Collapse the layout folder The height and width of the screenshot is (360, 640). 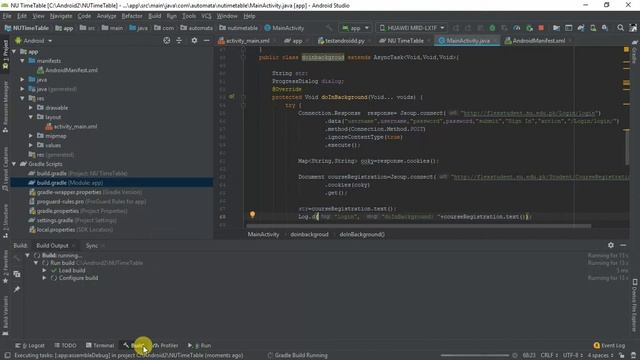[x=31, y=117]
